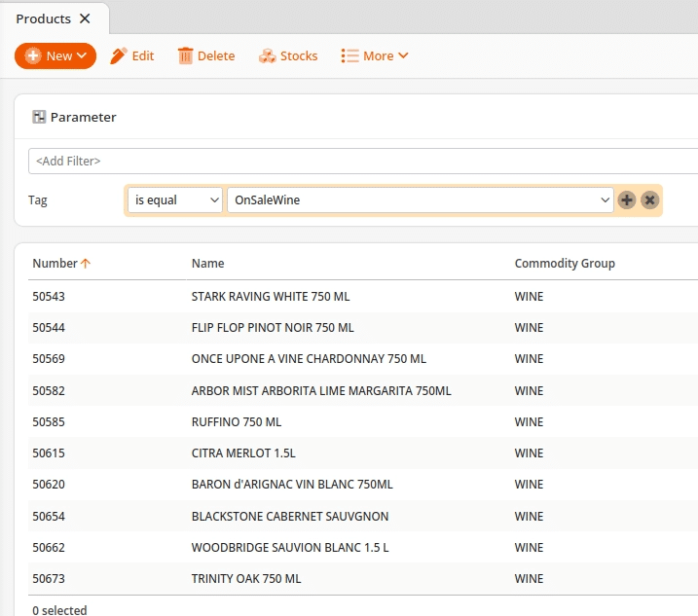Sort by Commodity Group column header
This screenshot has height=616, width=698.
tap(565, 263)
